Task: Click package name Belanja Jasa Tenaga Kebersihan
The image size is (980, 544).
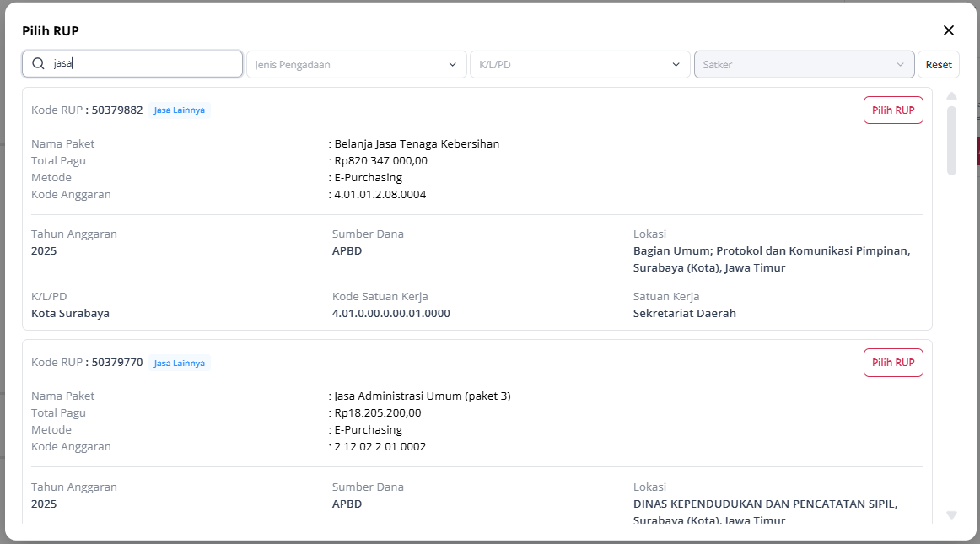Action: pyautogui.click(x=417, y=143)
